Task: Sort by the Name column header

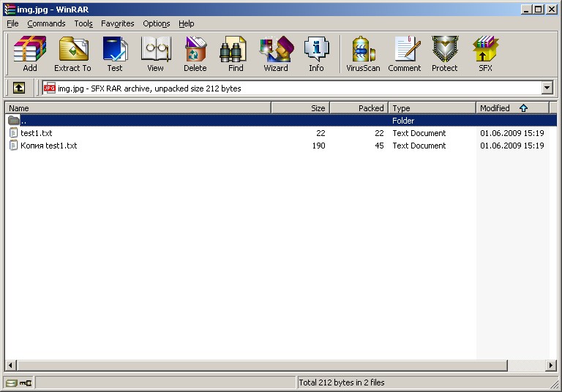Action: click(x=138, y=108)
